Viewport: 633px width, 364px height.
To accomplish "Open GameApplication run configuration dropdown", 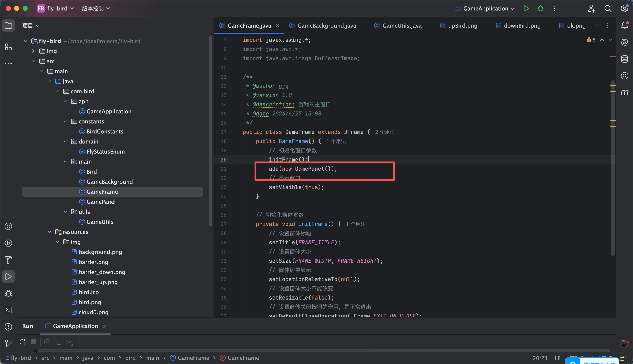I will pos(484,9).
